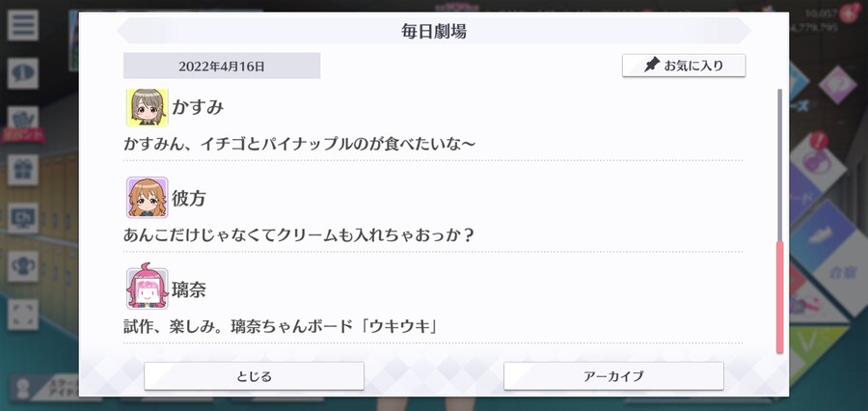Open the アーカイブ archive button
The image size is (868, 411).
pyautogui.click(x=613, y=376)
